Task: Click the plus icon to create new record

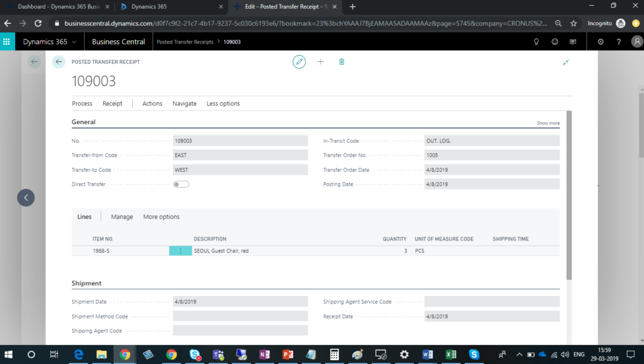Action: pos(320,62)
